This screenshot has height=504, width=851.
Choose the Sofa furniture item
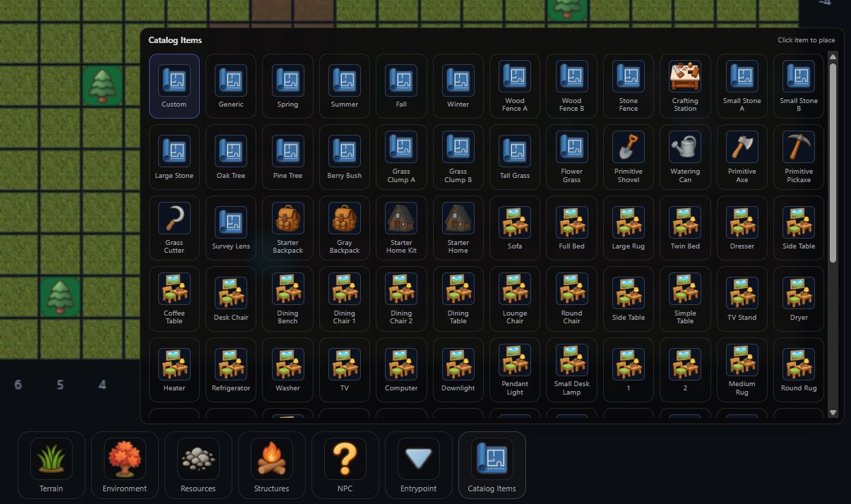coord(515,227)
